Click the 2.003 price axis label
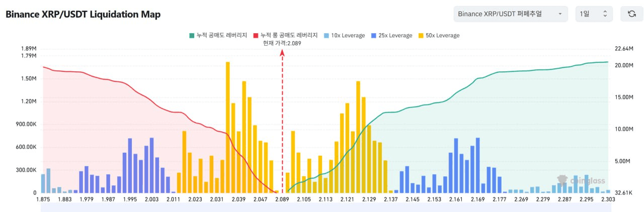Image resolution: width=644 pixels, height=212 pixels. (x=151, y=199)
